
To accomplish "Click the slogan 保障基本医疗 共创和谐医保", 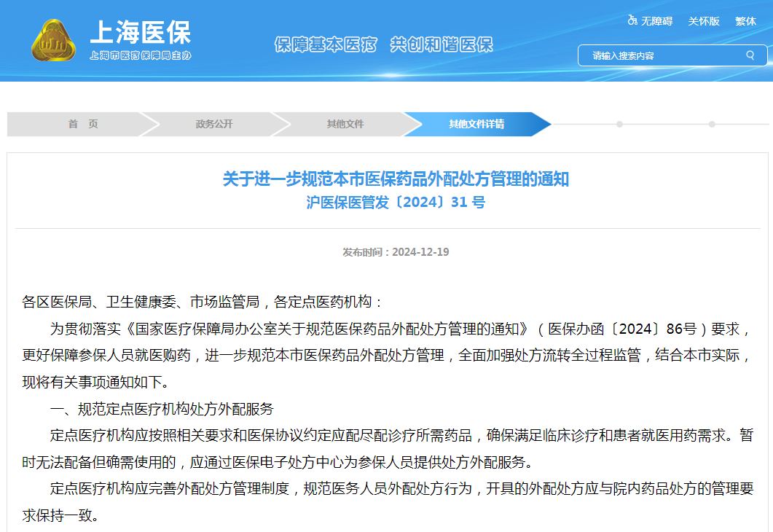I will (383, 44).
